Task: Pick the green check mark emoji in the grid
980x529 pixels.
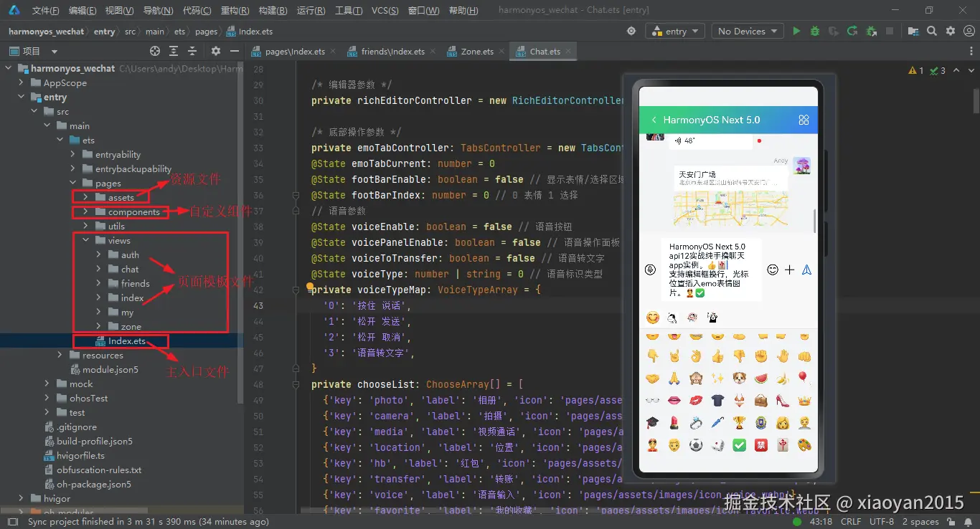Action: pos(740,445)
